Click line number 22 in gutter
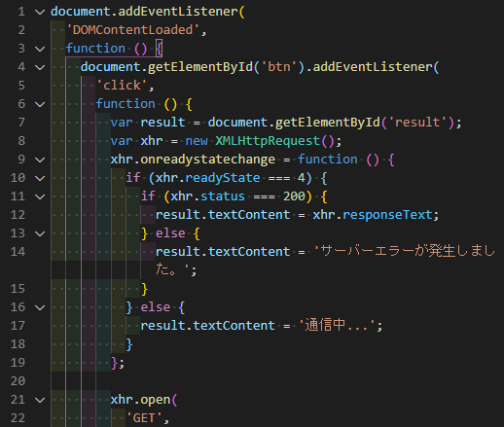This screenshot has height=427, width=504. [x=18, y=418]
